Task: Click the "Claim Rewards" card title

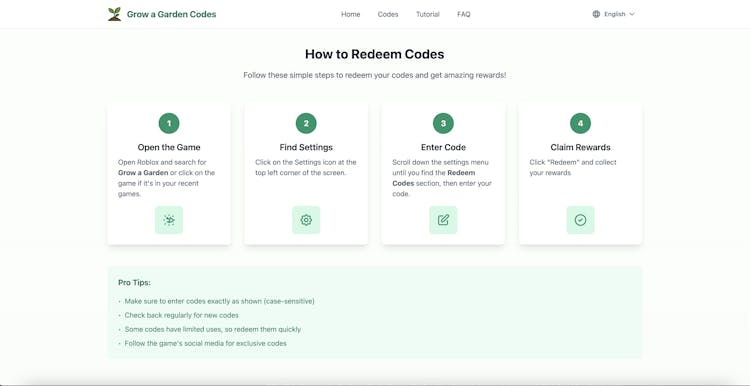Action: [x=581, y=147]
